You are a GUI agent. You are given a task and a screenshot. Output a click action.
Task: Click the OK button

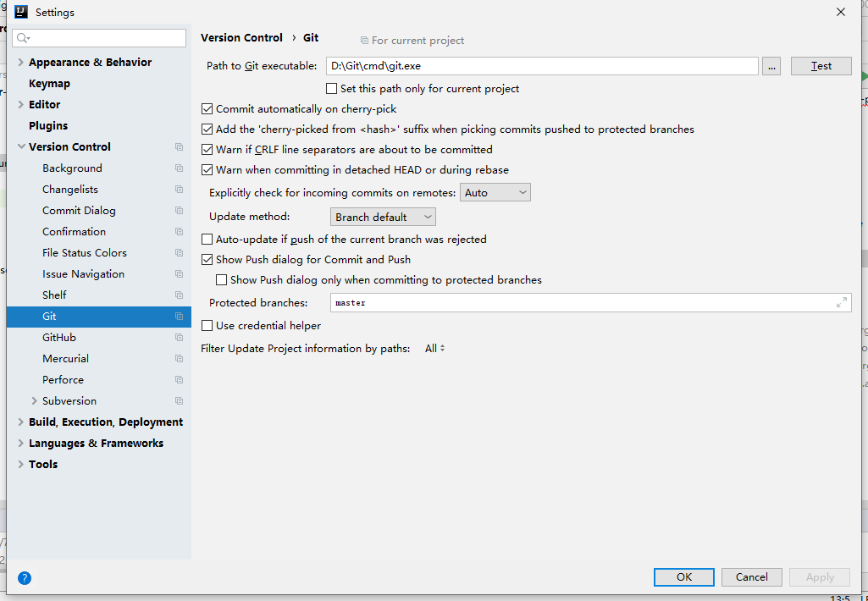pos(683,577)
